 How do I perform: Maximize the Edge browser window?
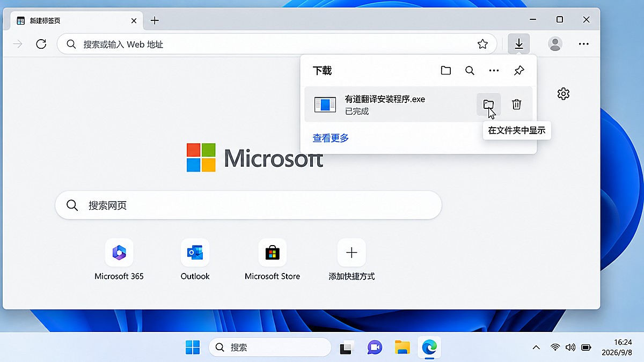560,20
